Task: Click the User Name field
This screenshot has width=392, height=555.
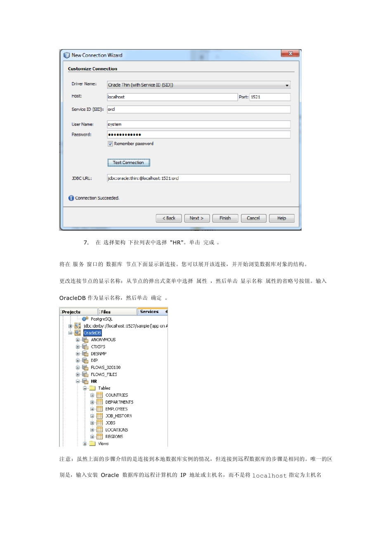Action: coord(198,124)
